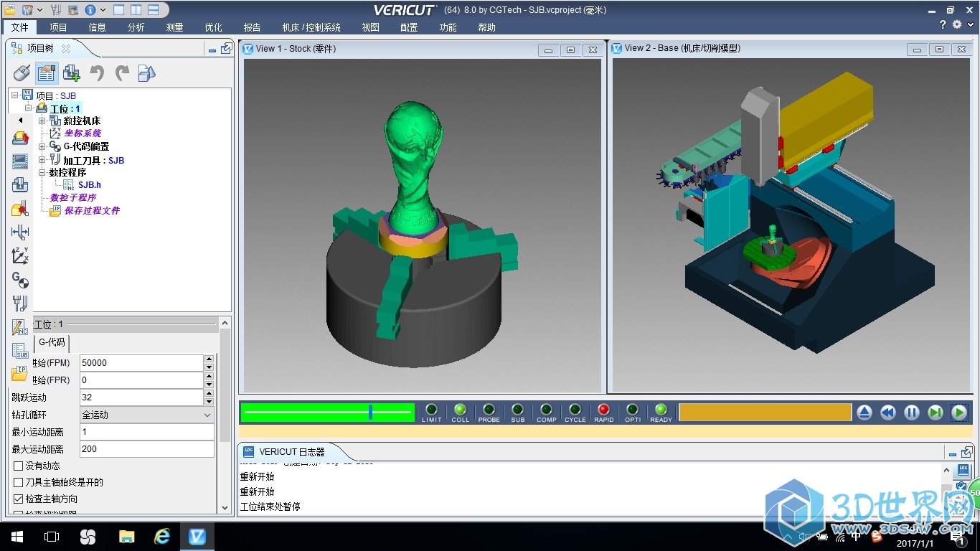The image size is (980, 551).
Task: Select the VERICUT 日志器 tab
Action: click(292, 452)
